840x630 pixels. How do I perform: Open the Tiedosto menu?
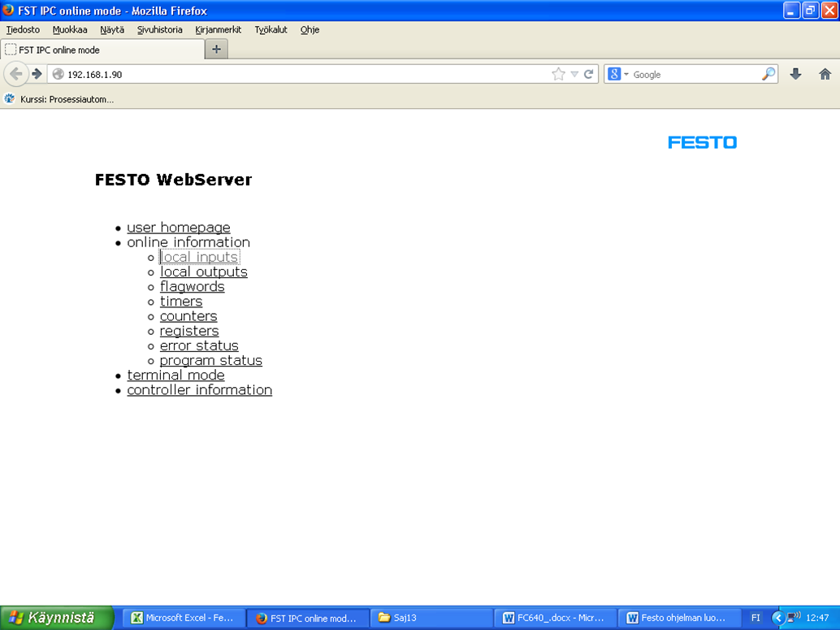point(23,29)
